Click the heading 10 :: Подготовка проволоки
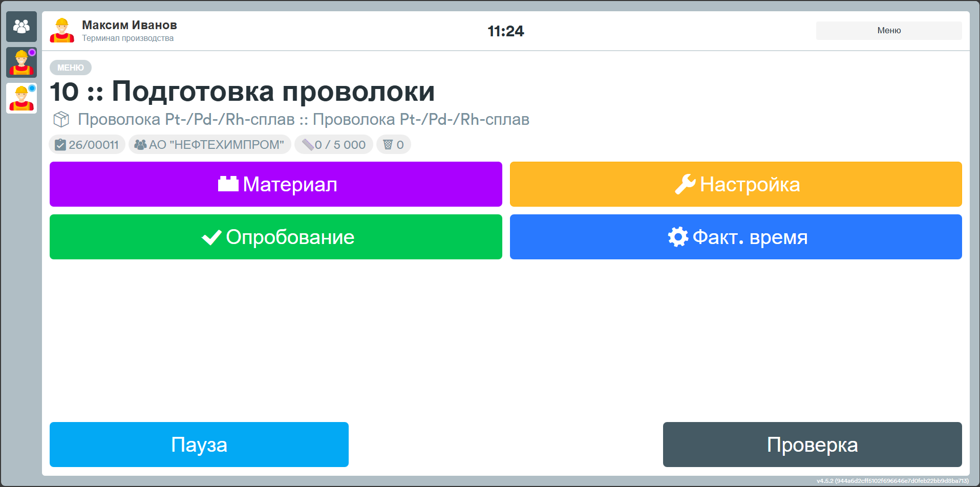Viewport: 980px width, 487px height. tap(242, 92)
